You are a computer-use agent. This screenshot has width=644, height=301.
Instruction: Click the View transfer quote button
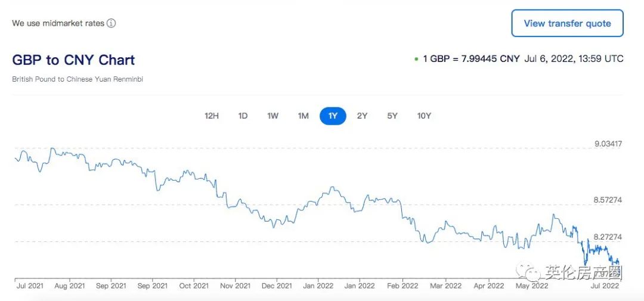567,24
